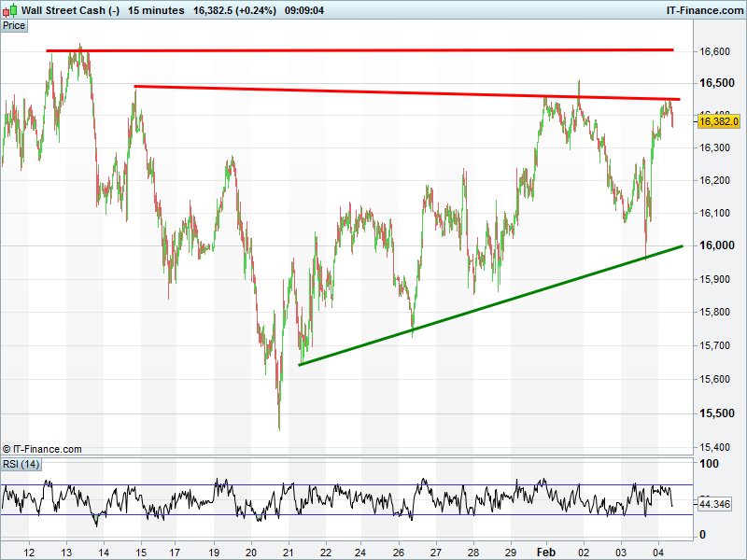Image resolution: width=747 pixels, height=560 pixels.
Task: Click the date 26 on time axis
Action: (x=399, y=553)
